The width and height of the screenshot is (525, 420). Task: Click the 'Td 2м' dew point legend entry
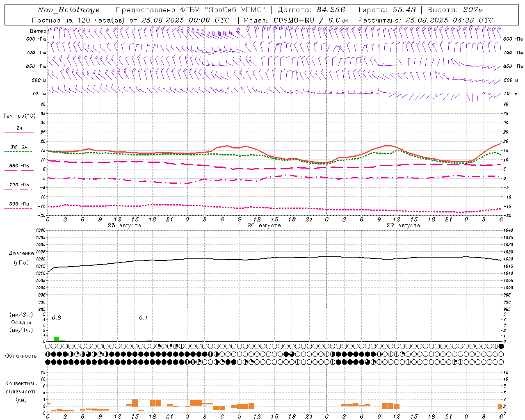[19, 147]
